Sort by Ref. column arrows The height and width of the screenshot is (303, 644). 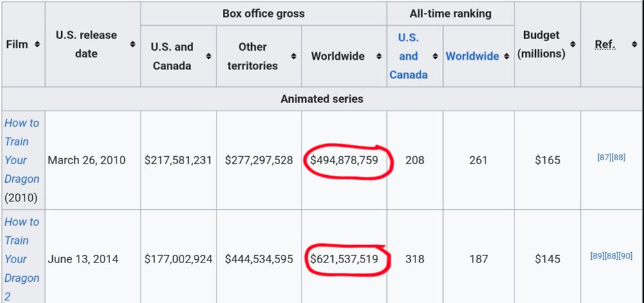[634, 44]
